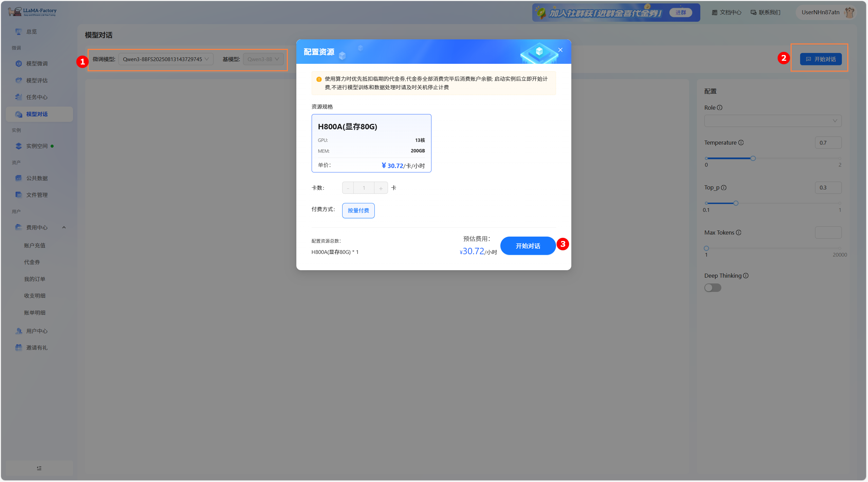Click the sidebar collapse icon at bottom
The width and height of the screenshot is (868, 482).
(x=39, y=468)
